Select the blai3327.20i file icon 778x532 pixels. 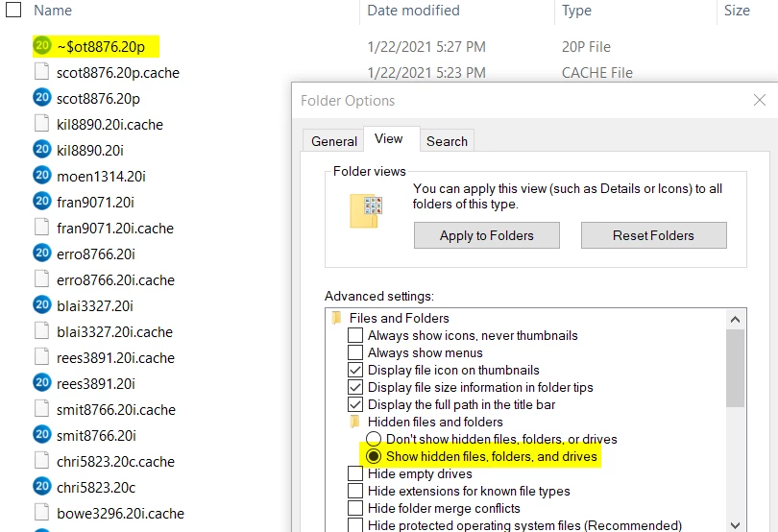[42, 305]
